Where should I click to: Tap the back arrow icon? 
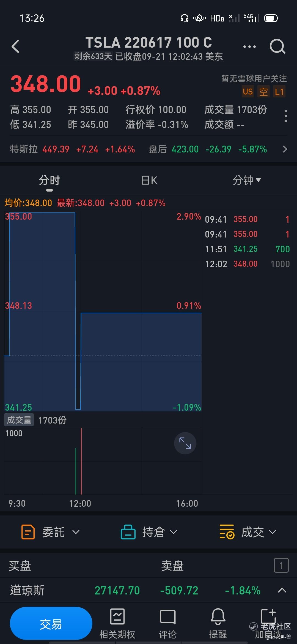(x=16, y=46)
